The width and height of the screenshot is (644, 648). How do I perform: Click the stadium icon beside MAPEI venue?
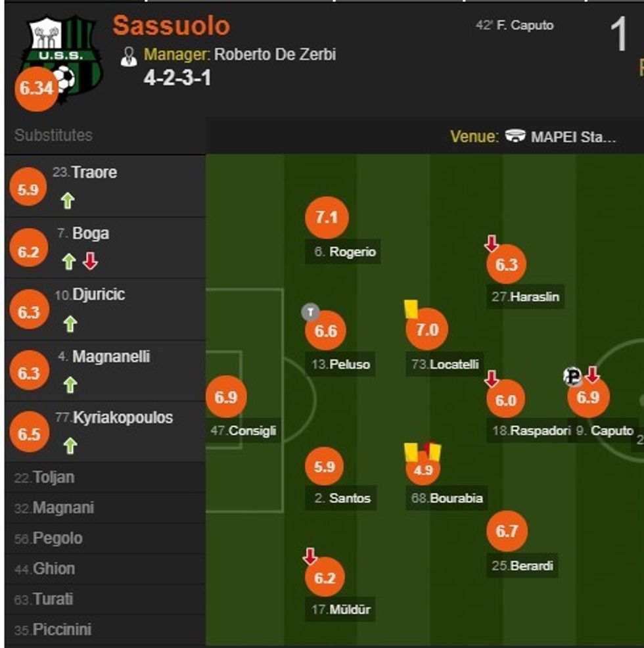515,137
